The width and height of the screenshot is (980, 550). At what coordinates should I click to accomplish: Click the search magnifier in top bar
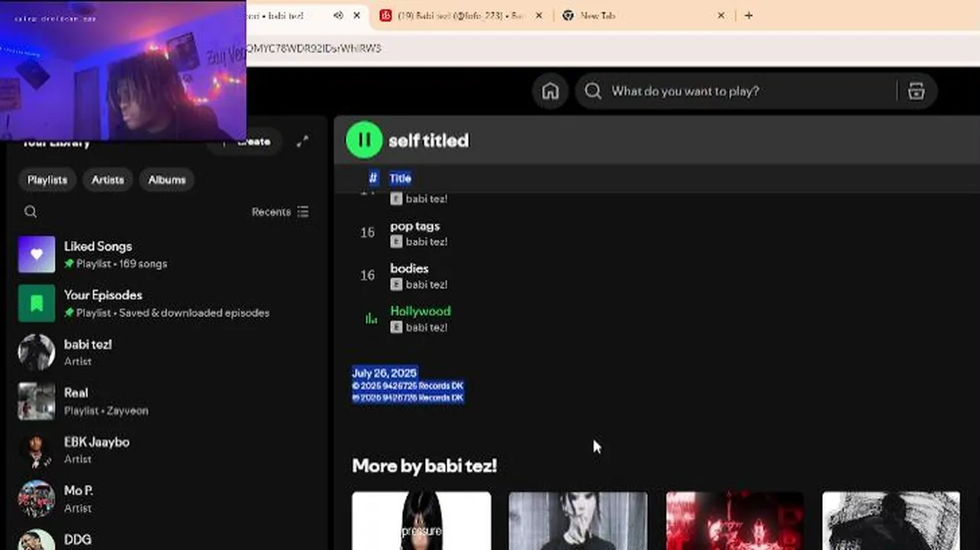(x=593, y=91)
